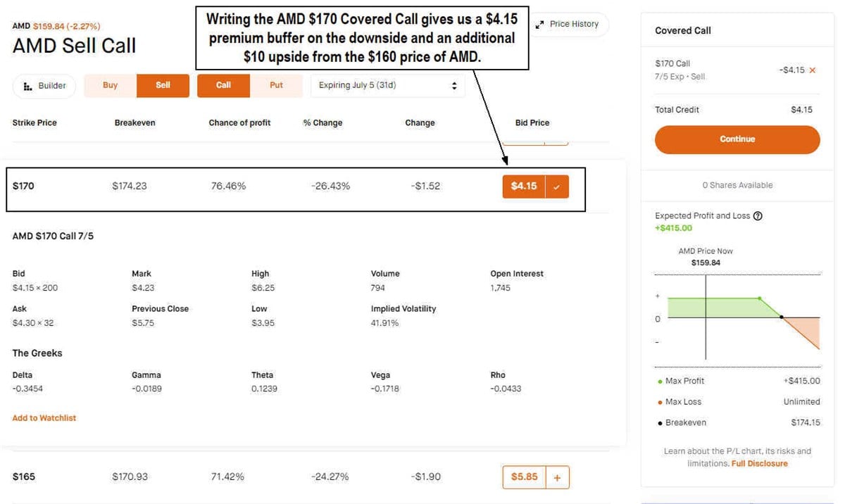Open the Full Disclosure link
The width and height of the screenshot is (845, 504).
coord(759,464)
